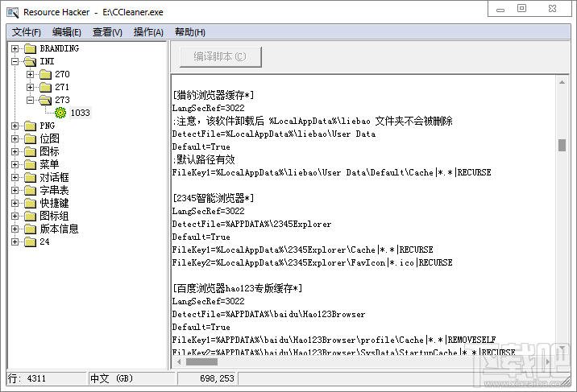Click the 270 folder icon
Screen dimensions: 577x392
pyautogui.click(x=46, y=75)
